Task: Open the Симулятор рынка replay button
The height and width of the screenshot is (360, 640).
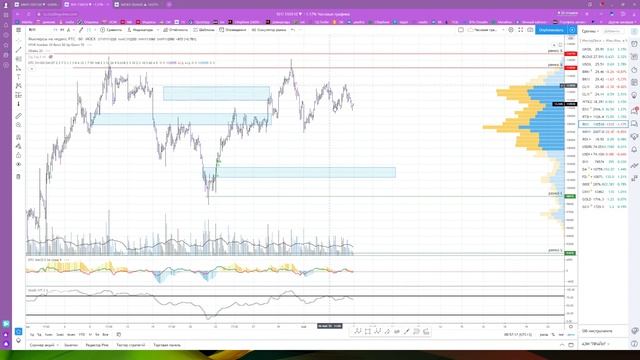Action: (269, 30)
